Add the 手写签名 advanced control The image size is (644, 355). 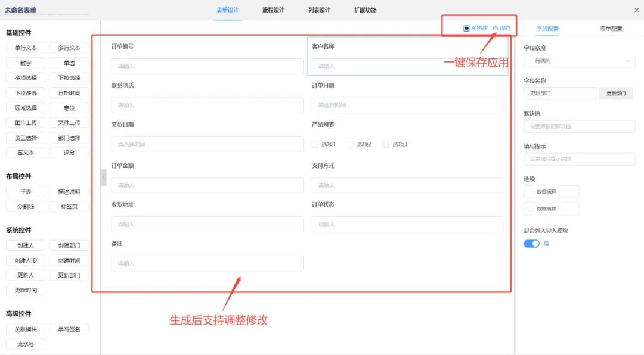tap(69, 329)
